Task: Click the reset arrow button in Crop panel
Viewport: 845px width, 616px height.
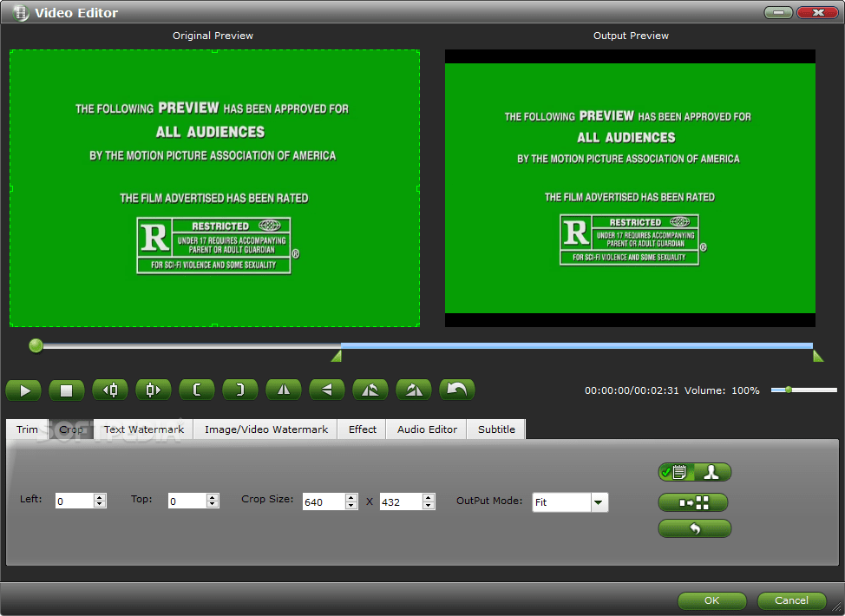Action: (695, 528)
